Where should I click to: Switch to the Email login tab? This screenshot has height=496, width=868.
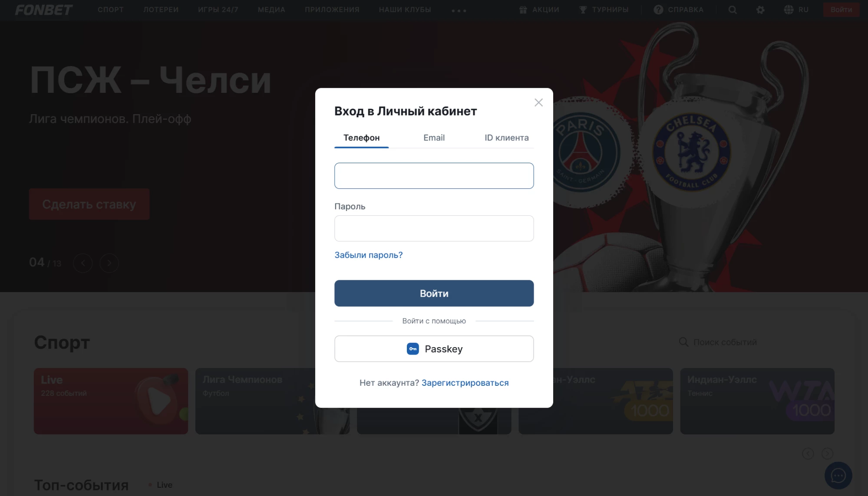[x=434, y=138]
